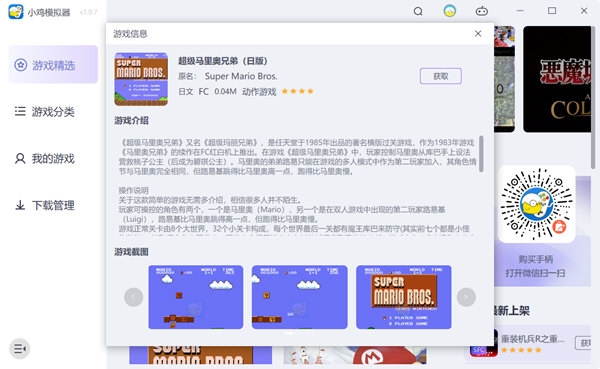The height and width of the screenshot is (369, 600).
Task: Click the gamepad controller icon
Action: (x=481, y=11)
